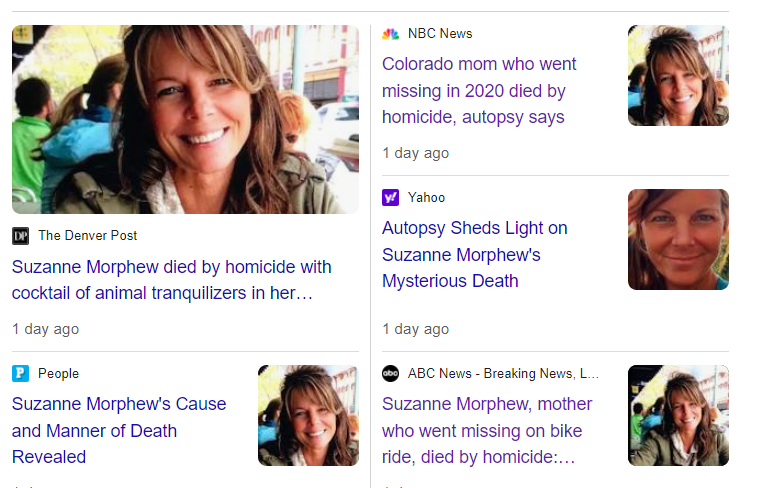
Task: Open the large Denver Post article photo
Action: click(x=185, y=119)
